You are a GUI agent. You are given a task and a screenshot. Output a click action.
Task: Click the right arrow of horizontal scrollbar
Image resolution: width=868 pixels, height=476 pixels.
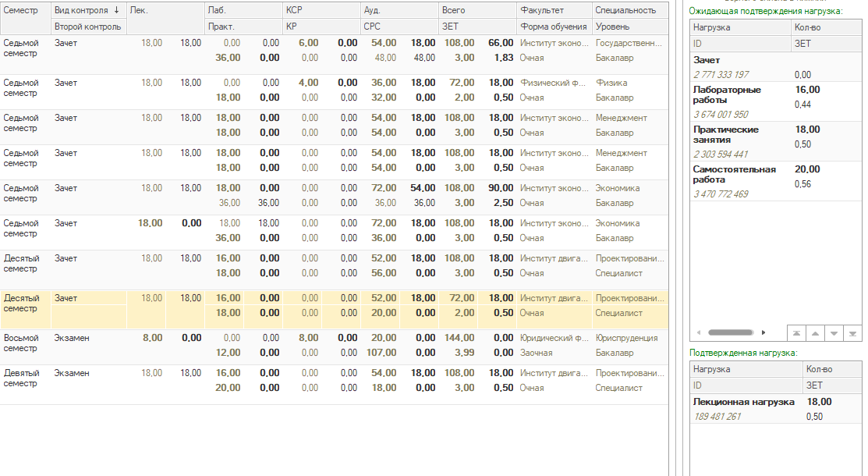point(763,332)
